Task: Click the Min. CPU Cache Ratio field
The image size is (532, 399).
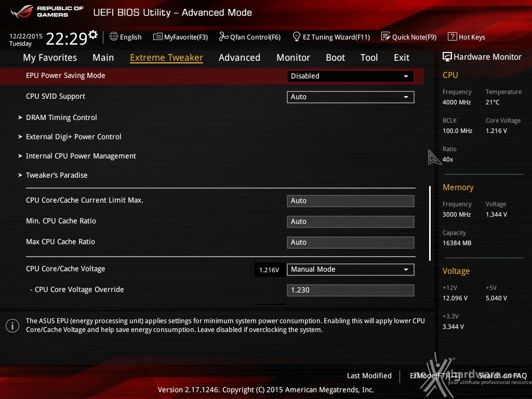Action: tap(351, 221)
